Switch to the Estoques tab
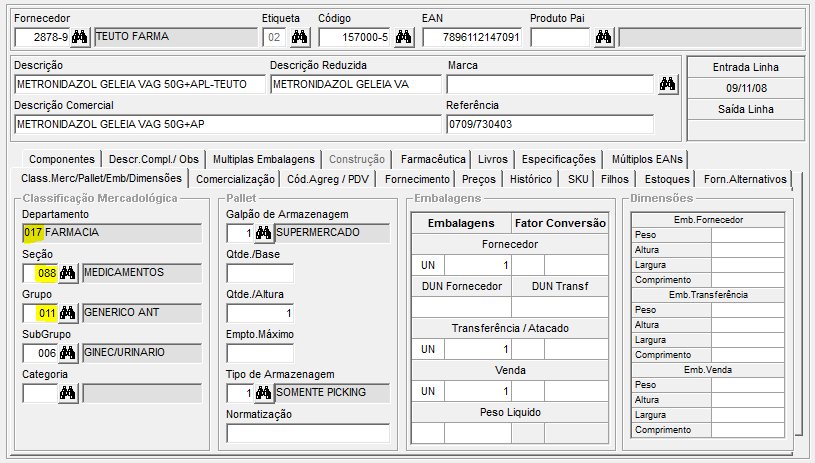Image resolution: width=815 pixels, height=463 pixels. pyautogui.click(x=667, y=179)
